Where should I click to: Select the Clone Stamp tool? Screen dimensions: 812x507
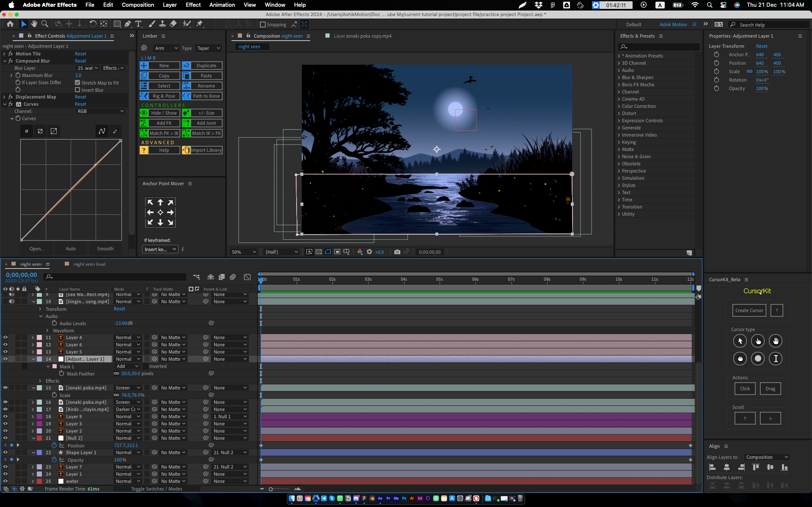coord(163,24)
